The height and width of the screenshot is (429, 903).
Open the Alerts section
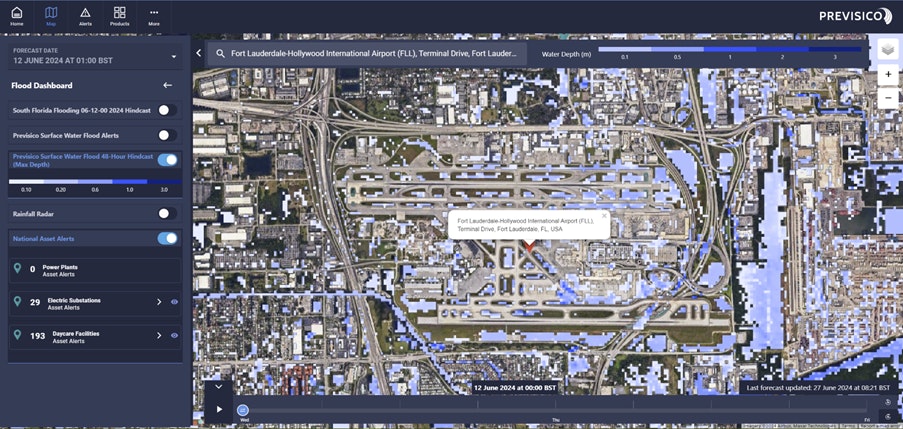point(85,16)
